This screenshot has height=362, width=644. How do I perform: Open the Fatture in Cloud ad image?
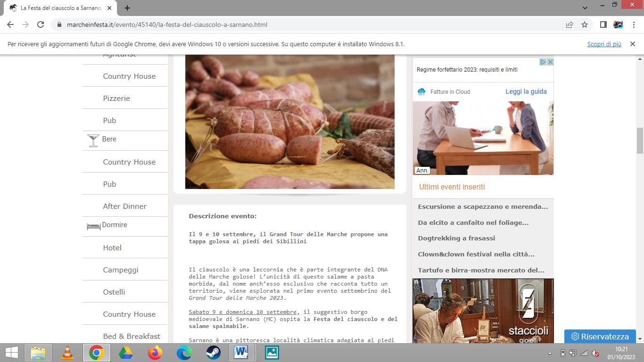[x=483, y=138]
